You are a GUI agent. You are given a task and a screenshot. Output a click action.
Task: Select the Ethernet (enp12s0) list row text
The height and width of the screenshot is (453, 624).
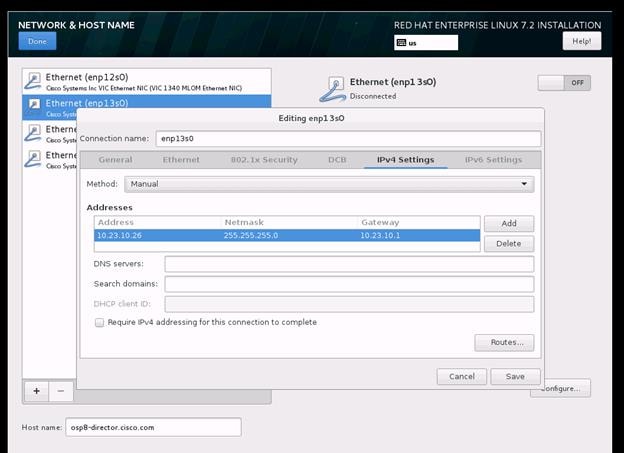[87, 77]
